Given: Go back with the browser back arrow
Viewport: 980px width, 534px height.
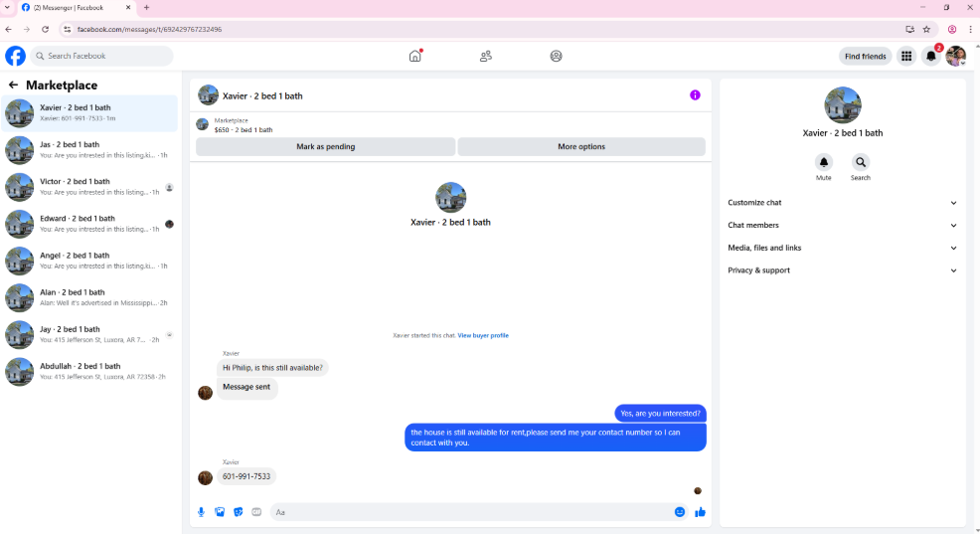Looking at the screenshot, I should point(9,30).
